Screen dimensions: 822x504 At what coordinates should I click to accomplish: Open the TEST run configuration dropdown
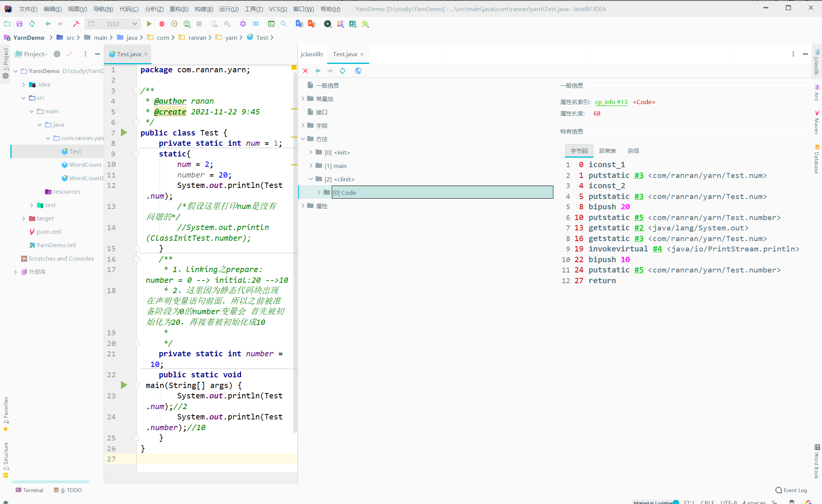tap(113, 24)
